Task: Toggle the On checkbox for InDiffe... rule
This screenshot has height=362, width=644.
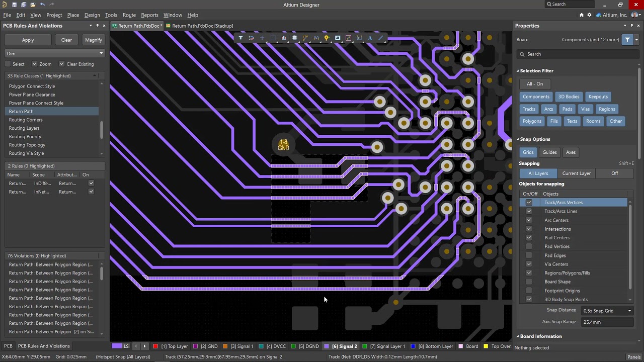Action: pos(91,184)
